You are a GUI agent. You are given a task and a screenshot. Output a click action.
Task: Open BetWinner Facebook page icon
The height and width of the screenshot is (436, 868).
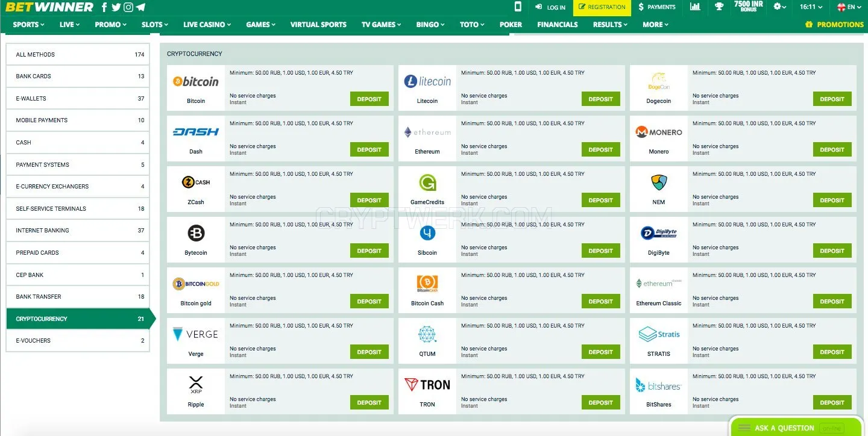click(104, 7)
